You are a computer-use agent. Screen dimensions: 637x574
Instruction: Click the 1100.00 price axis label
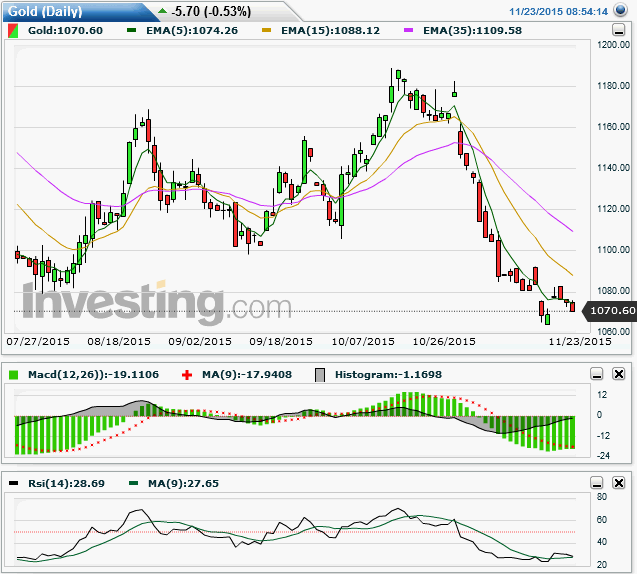(x=613, y=250)
